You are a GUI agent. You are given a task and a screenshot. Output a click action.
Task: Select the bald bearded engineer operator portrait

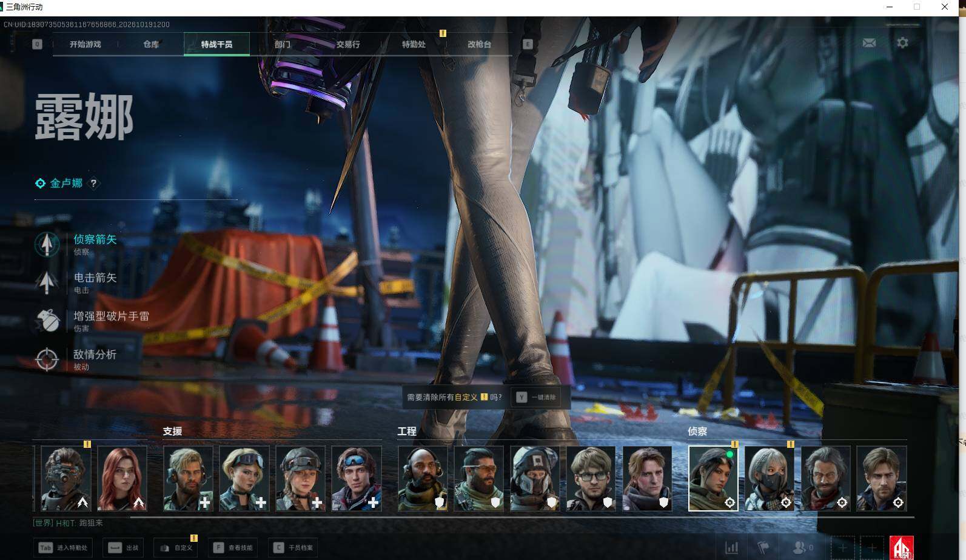click(x=423, y=479)
